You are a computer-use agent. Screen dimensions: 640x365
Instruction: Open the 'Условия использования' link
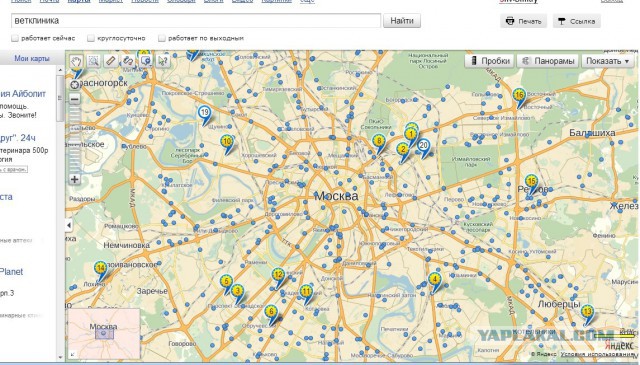598,354
